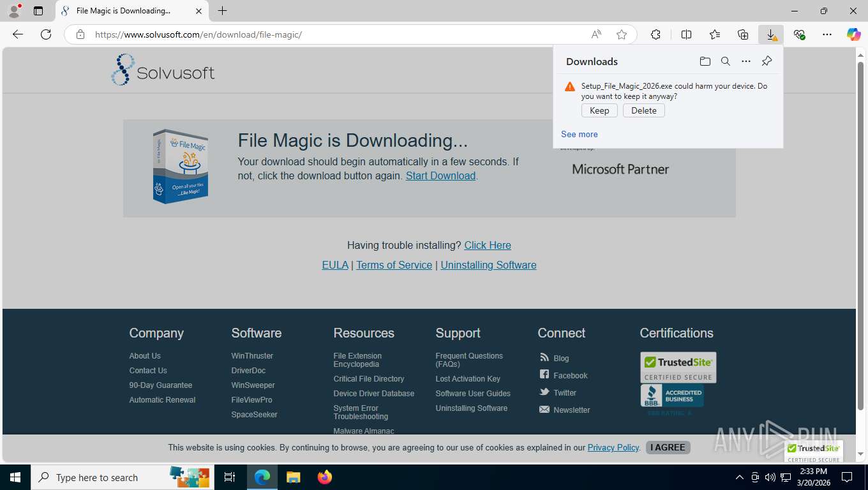Toggle the split screen view
The width and height of the screenshot is (868, 490).
(686, 34)
